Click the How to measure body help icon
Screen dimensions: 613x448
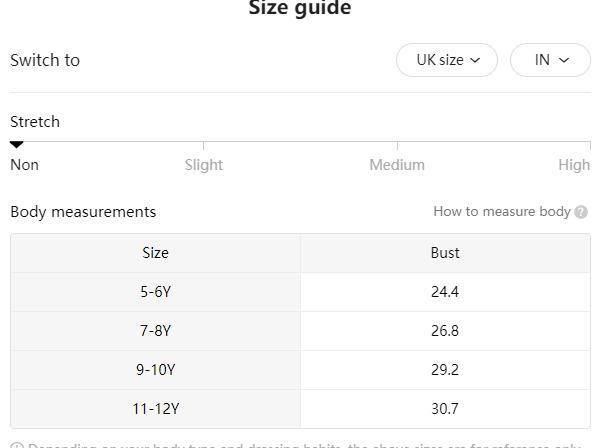(581, 212)
